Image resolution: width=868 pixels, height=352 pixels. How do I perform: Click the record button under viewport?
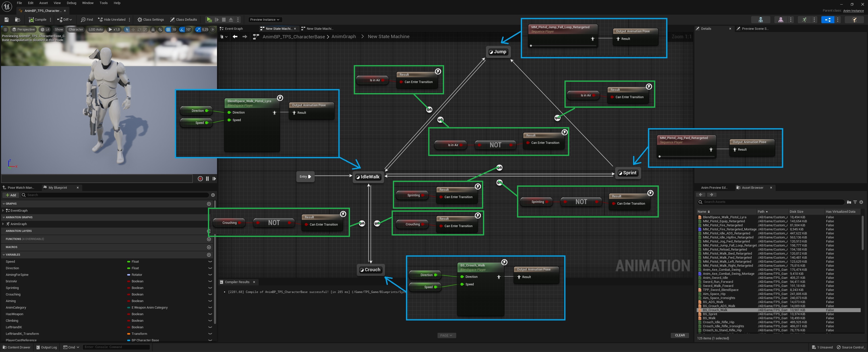200,179
